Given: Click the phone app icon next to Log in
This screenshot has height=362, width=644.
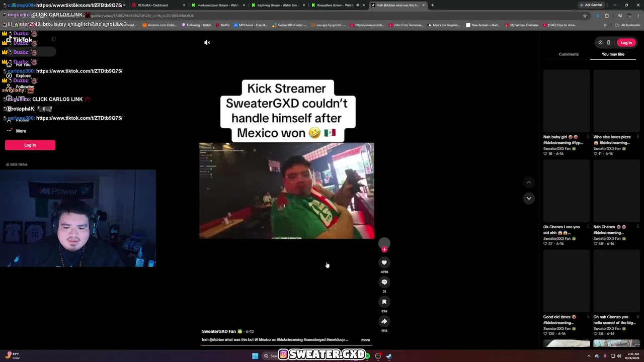Looking at the screenshot, I should pyautogui.click(x=608, y=43).
